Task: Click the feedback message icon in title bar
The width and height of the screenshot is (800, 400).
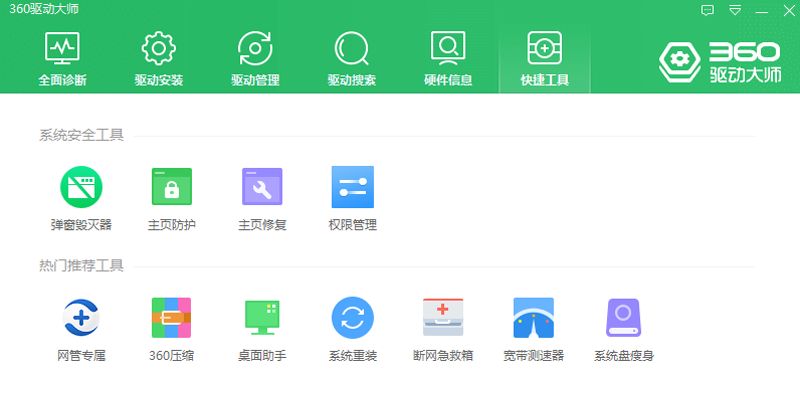Action: pyautogui.click(x=708, y=10)
